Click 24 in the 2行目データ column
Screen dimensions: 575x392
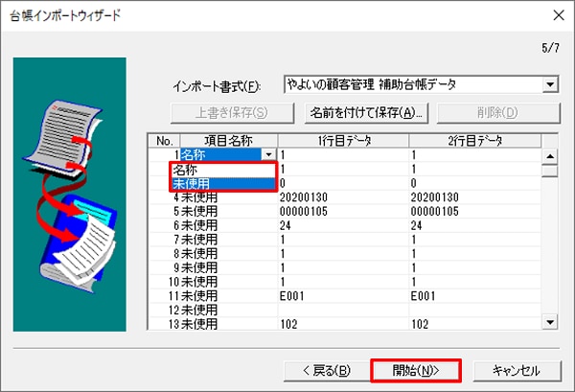[416, 225]
